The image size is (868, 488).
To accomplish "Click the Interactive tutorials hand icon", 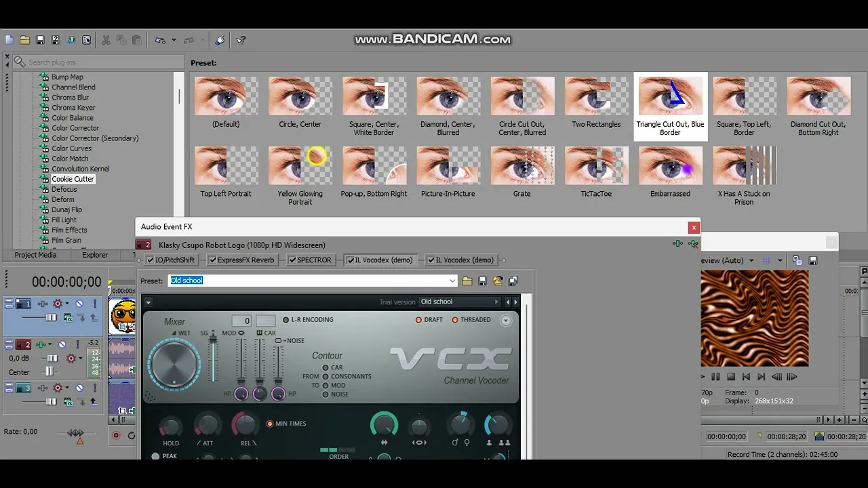I will click(220, 40).
